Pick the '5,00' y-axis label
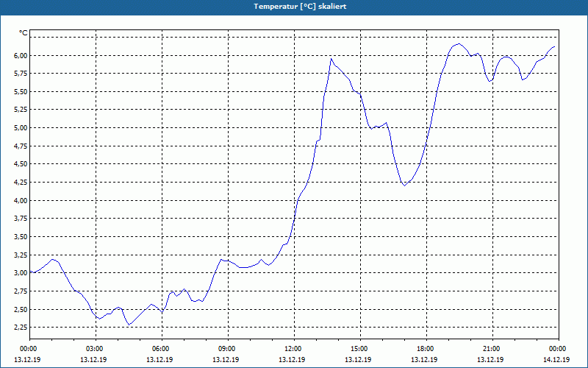The height and width of the screenshot is (368, 588). [21, 127]
